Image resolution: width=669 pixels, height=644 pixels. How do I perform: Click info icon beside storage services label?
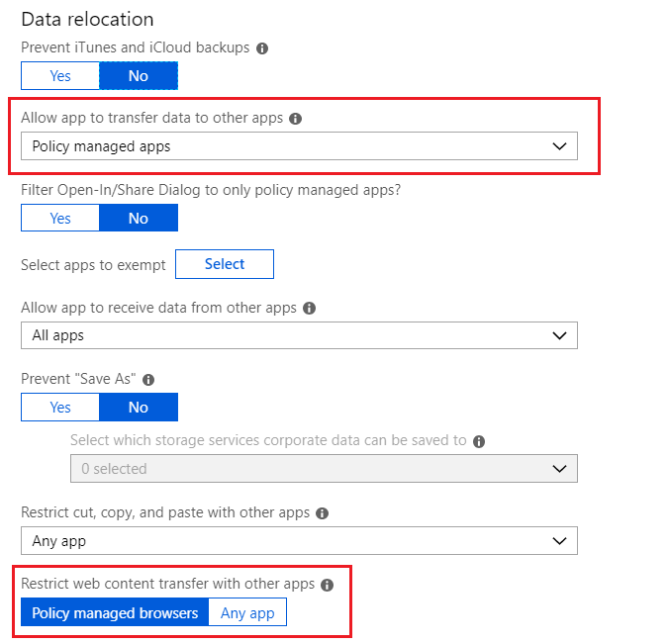pyautogui.click(x=479, y=441)
